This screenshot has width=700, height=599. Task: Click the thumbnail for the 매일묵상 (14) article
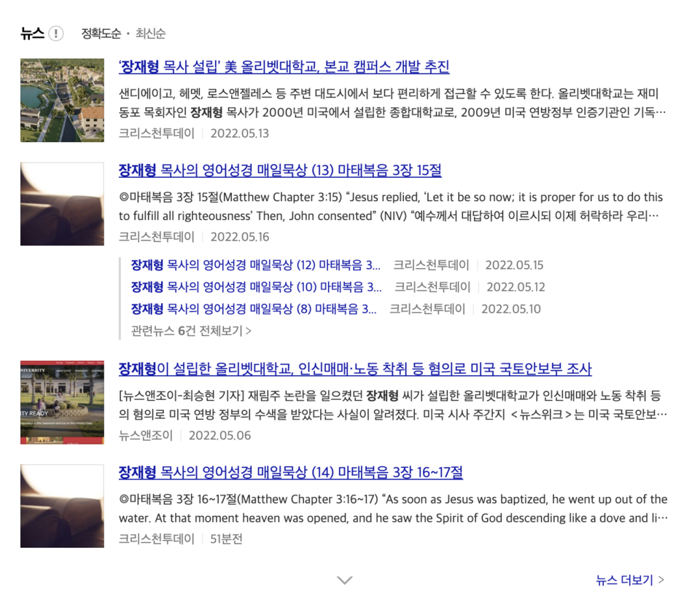62,506
